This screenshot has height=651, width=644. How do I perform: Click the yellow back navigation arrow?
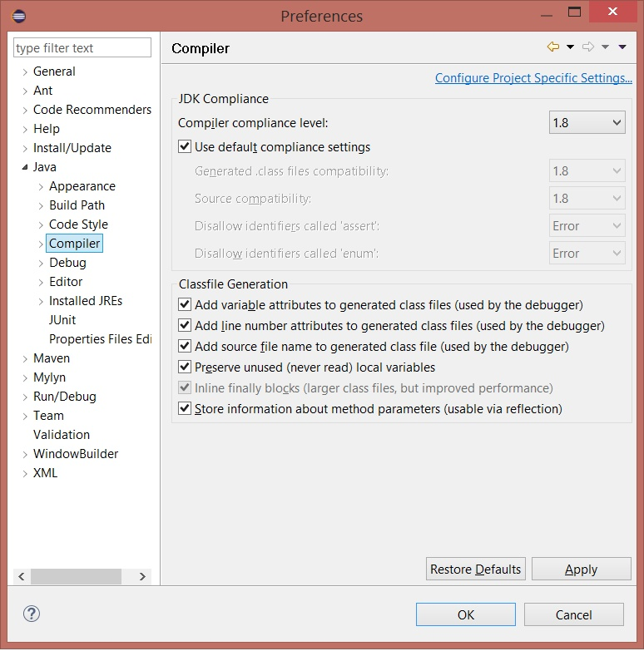click(x=553, y=47)
